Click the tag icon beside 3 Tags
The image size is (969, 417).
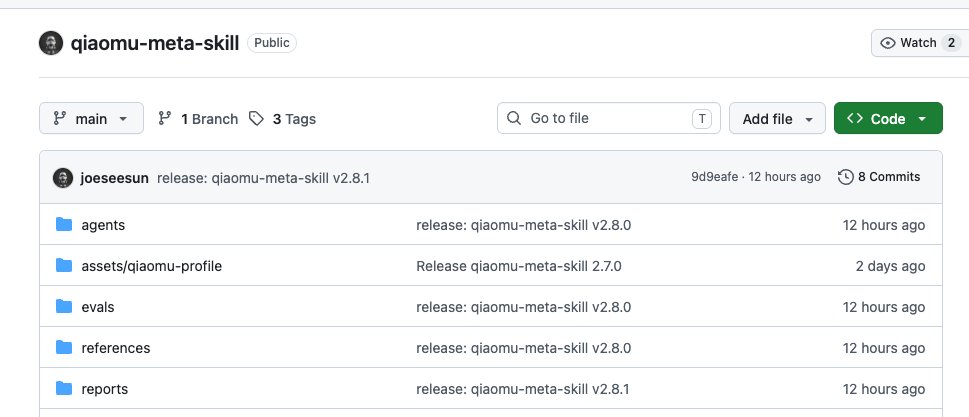(256, 119)
